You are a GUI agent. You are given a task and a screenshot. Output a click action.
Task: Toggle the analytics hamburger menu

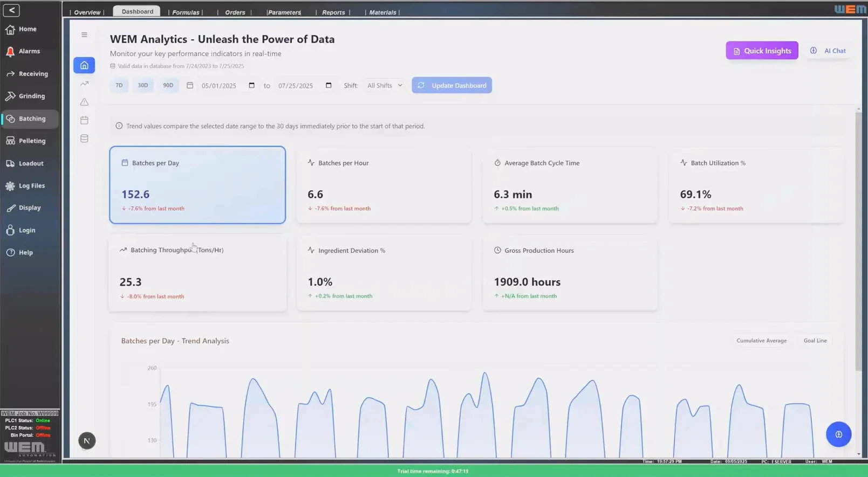84,35
